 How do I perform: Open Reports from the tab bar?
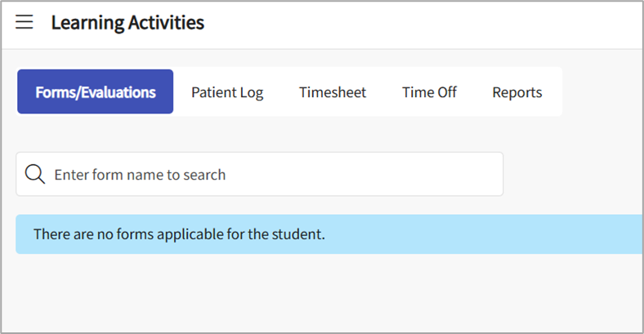click(517, 92)
